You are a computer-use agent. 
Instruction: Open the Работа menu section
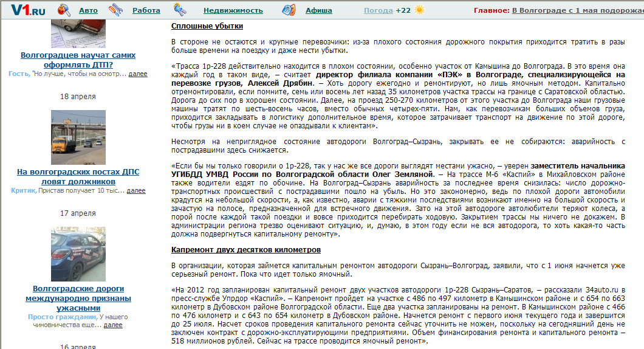tap(146, 10)
